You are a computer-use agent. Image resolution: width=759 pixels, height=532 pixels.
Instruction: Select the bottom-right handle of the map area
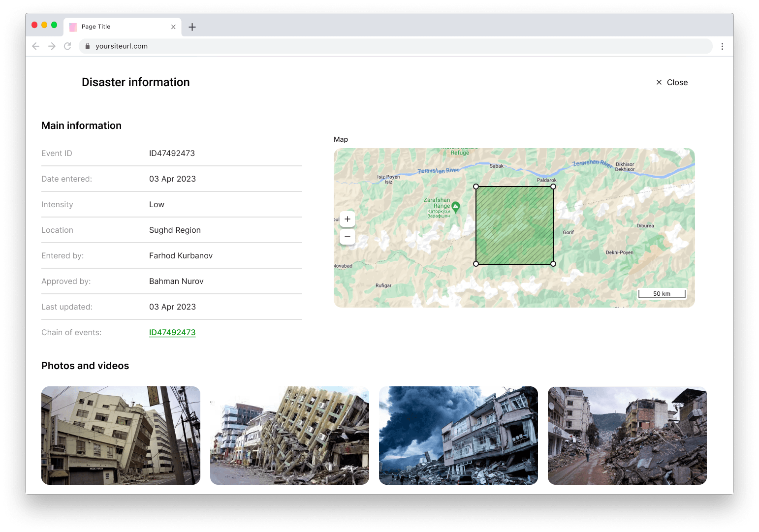pos(553,264)
